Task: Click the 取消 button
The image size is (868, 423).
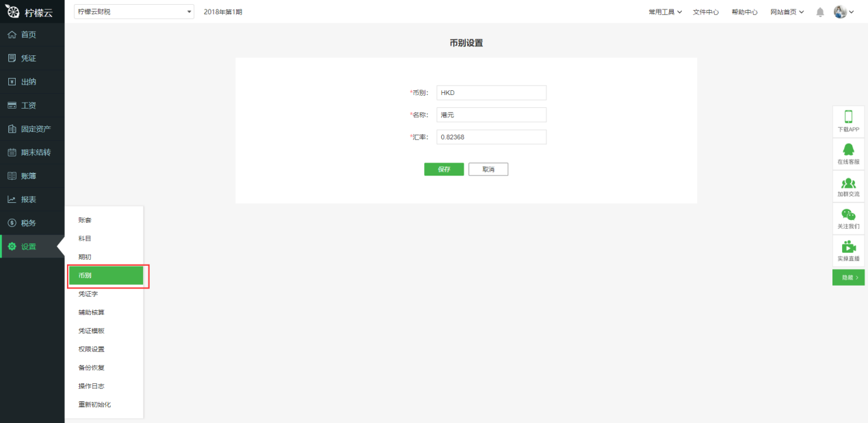Action: tap(488, 169)
